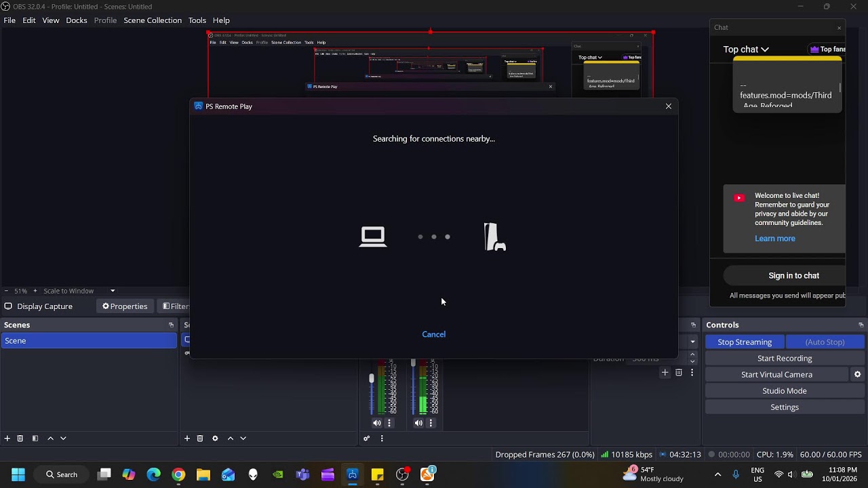Follow the Learn more link in chat
Image resolution: width=868 pixels, height=488 pixels.
click(x=775, y=239)
